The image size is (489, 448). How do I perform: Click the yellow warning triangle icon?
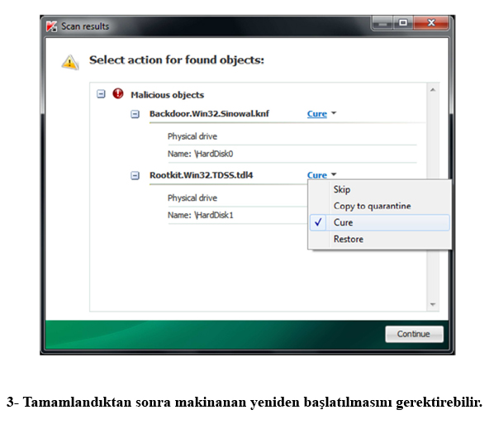70,62
